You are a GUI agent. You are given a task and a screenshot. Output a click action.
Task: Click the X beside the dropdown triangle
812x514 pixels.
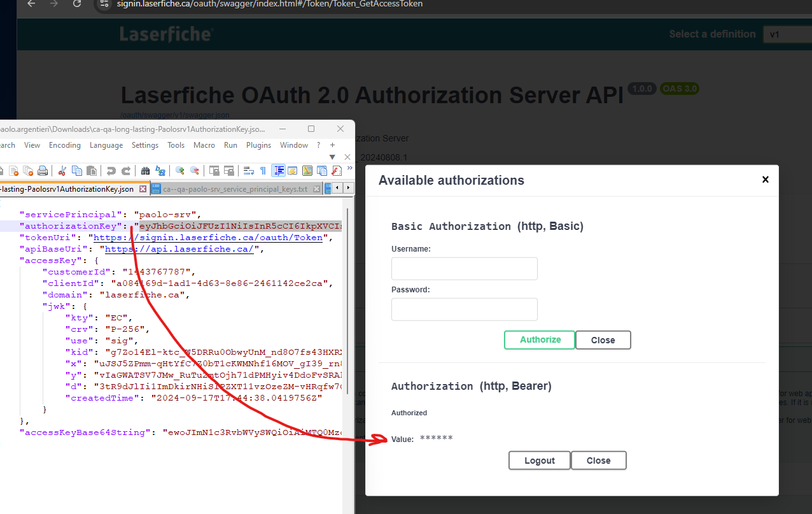(x=347, y=157)
